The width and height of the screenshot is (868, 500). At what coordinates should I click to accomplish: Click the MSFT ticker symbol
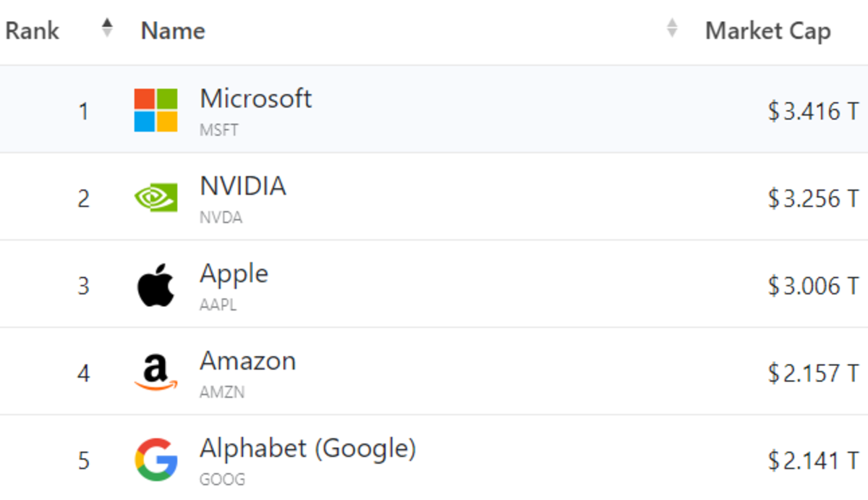click(218, 131)
